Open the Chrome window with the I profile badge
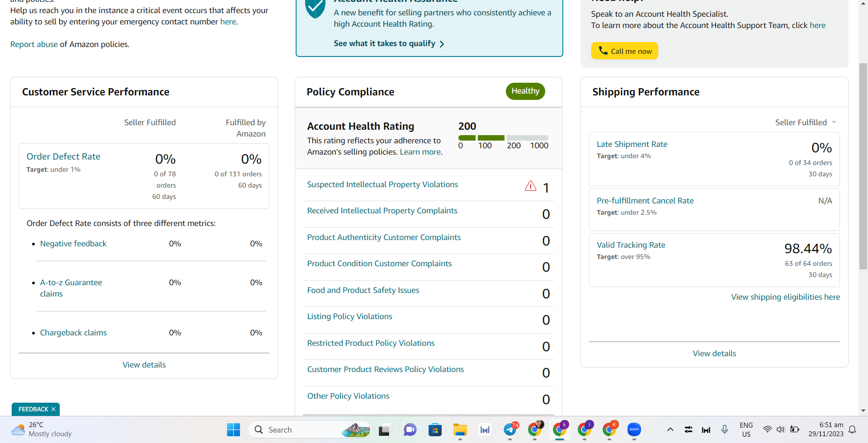This screenshot has height=443, width=868. (x=585, y=429)
